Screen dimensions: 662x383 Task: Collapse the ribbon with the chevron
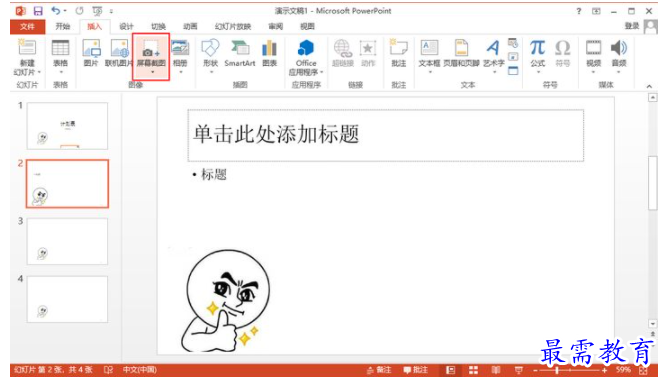tap(649, 86)
